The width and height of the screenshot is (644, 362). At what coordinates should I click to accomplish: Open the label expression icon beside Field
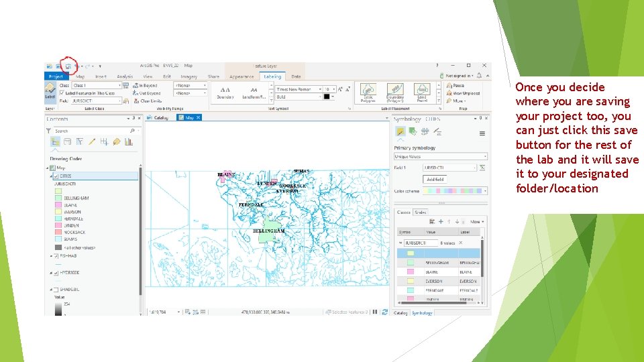[126, 101]
